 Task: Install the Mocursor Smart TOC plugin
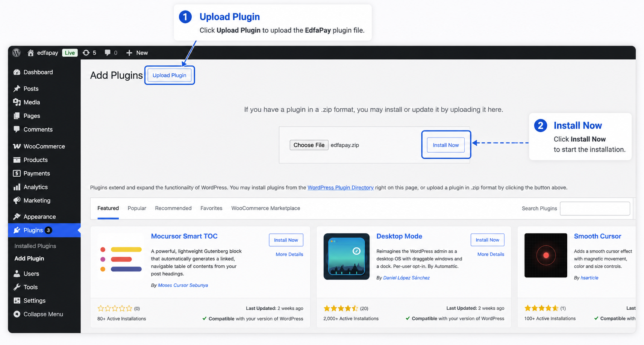coord(286,240)
